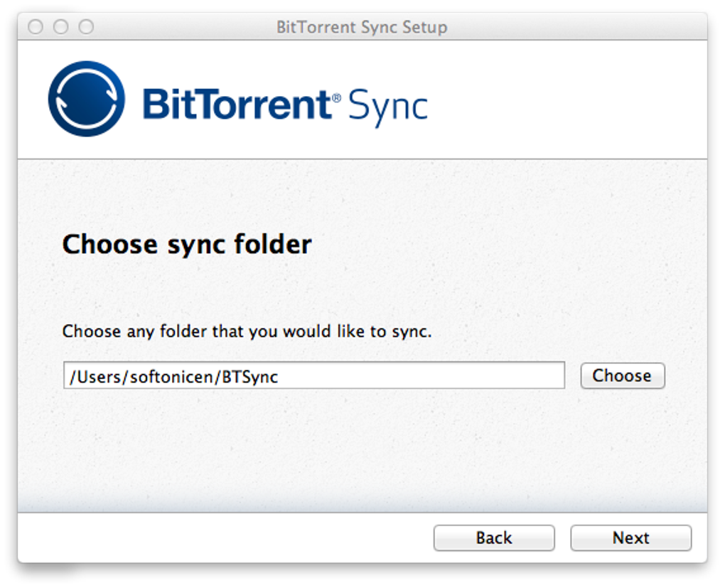Proceed by clicking the Next button
Screen dimensions: 725x588
[630, 538]
